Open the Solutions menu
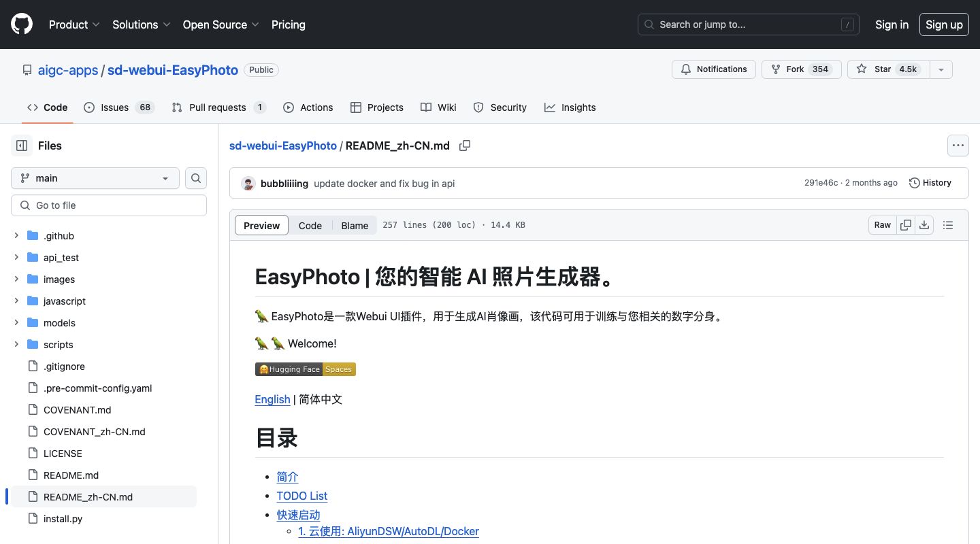 [x=142, y=24]
